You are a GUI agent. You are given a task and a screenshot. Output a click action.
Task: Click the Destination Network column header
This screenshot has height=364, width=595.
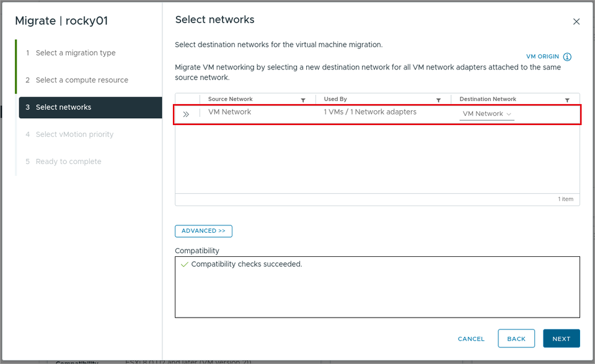(488, 99)
